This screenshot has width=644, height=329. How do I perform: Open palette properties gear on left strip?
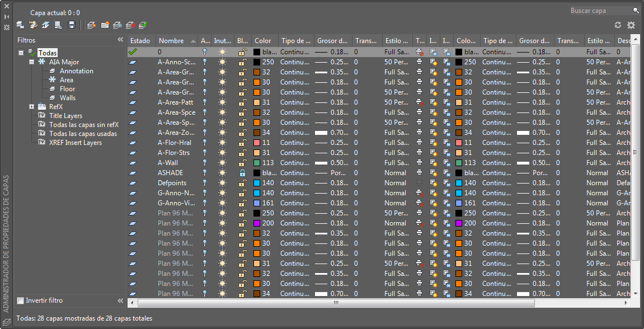[7, 27]
